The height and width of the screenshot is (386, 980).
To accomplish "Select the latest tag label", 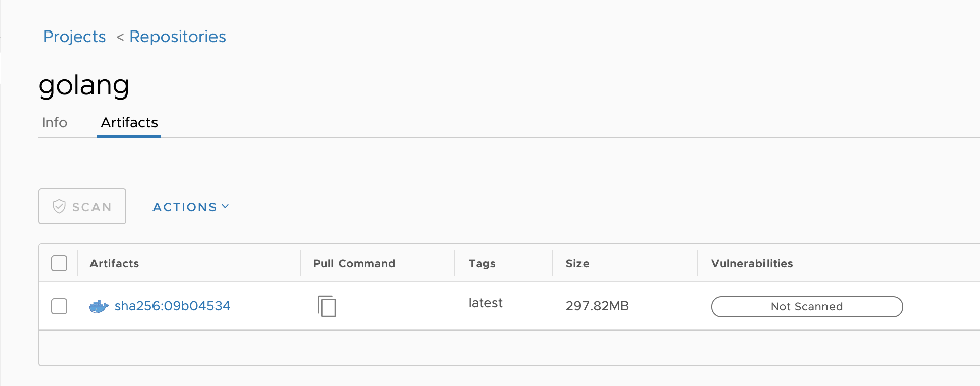I will (485, 303).
